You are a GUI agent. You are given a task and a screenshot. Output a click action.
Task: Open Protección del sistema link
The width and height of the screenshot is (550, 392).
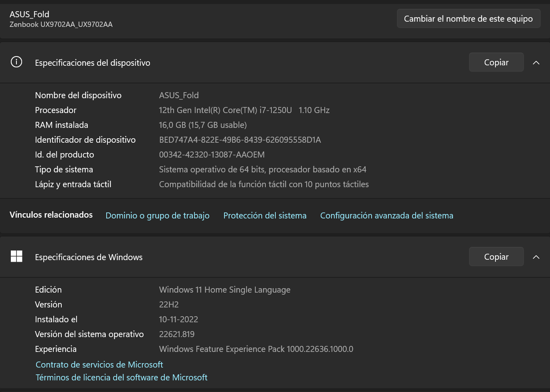pos(265,216)
